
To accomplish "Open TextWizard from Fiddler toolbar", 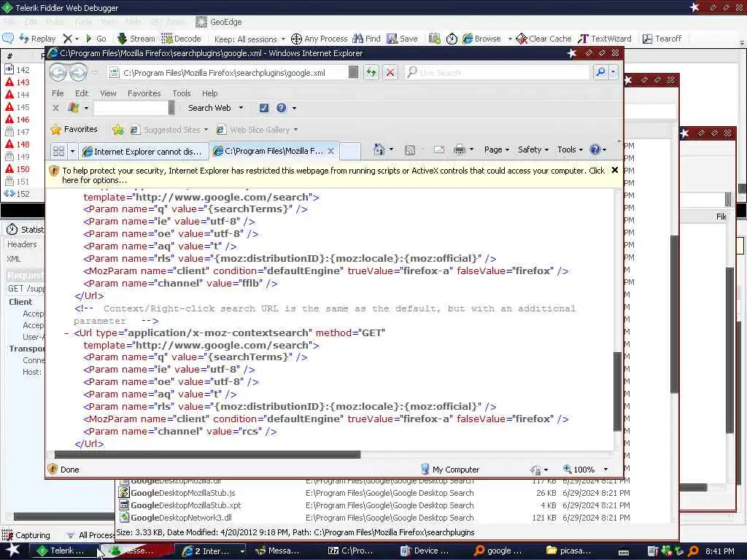I will (605, 39).
